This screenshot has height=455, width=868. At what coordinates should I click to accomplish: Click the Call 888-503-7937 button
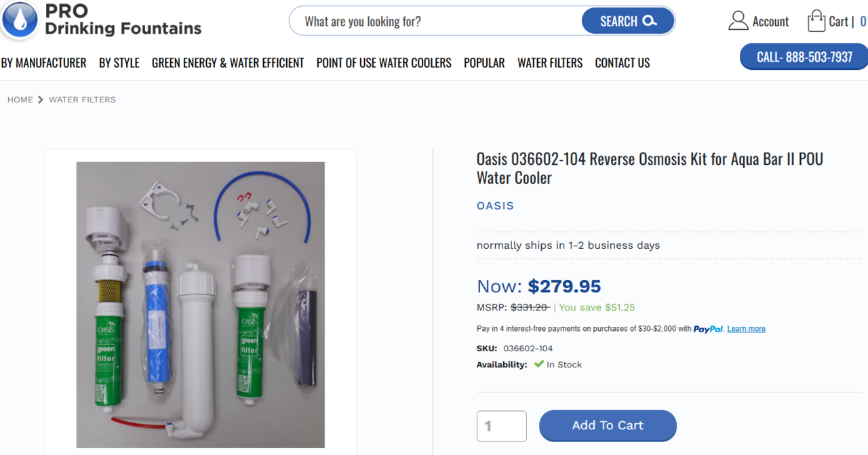[x=804, y=57]
